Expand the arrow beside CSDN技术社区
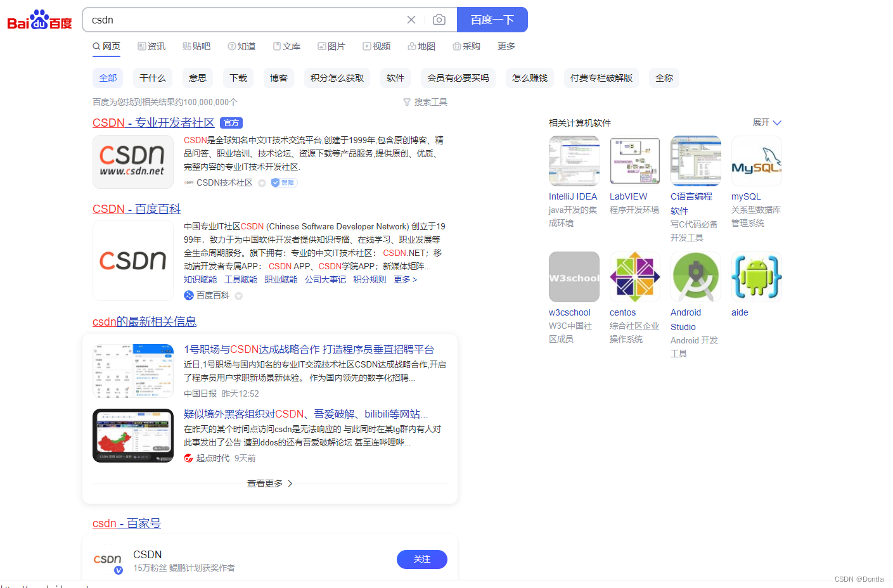Viewport: 893px width, 588px height. [x=262, y=183]
